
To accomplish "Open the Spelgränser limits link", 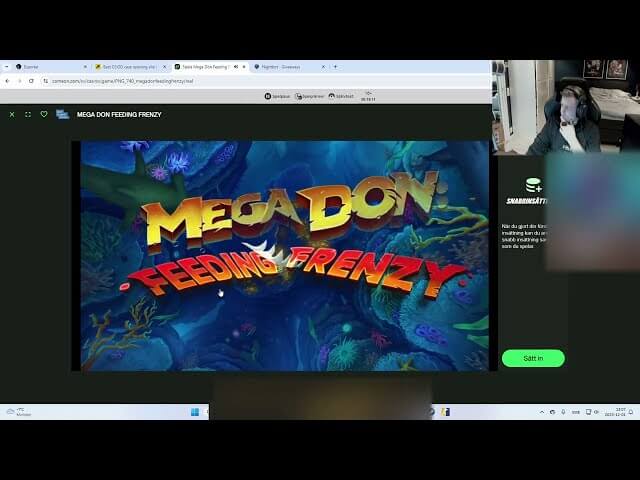I will [x=309, y=96].
